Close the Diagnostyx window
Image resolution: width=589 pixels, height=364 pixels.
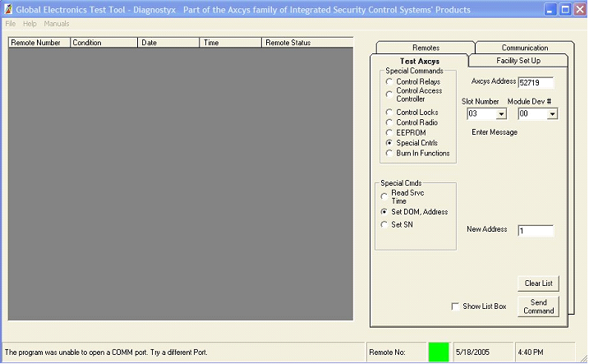point(580,9)
